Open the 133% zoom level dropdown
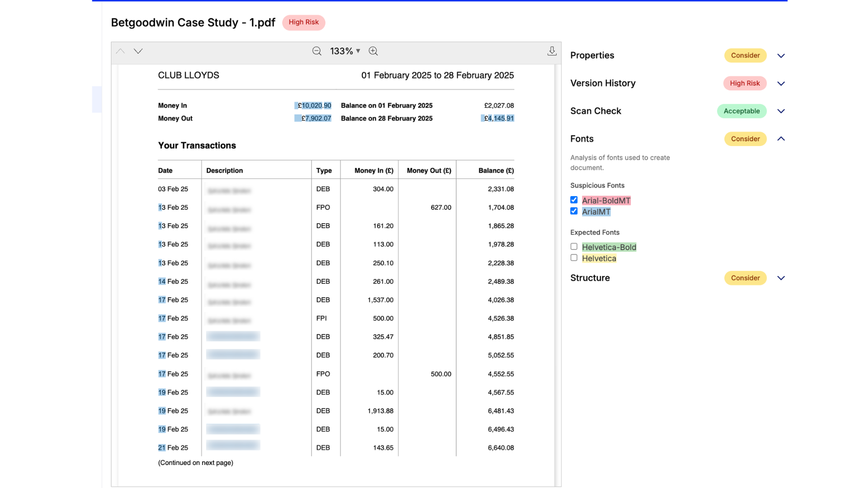Screen dimensions: 868x488 tap(344, 51)
